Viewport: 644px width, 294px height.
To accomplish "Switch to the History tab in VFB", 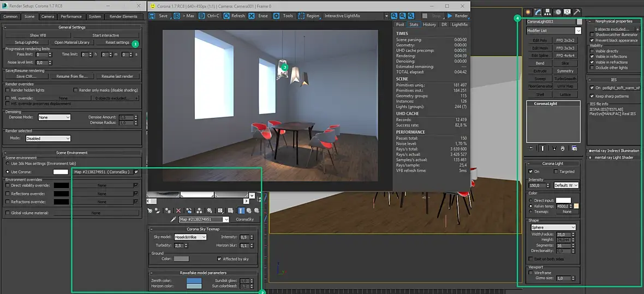I will coord(430,25).
